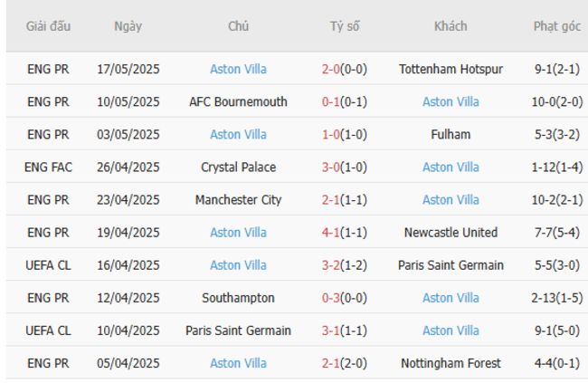588x383 pixels.
Task: Select the Fulham away team name
Action: [450, 134]
